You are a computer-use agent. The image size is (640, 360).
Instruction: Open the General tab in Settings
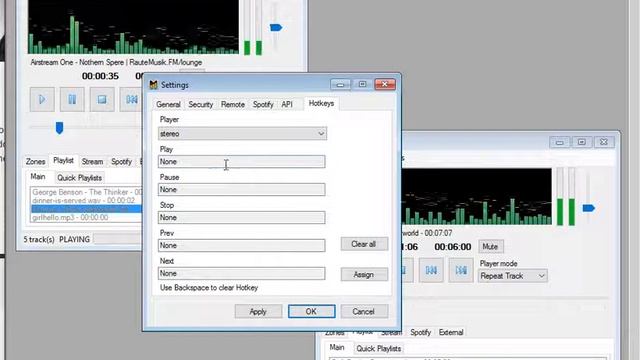click(168, 104)
